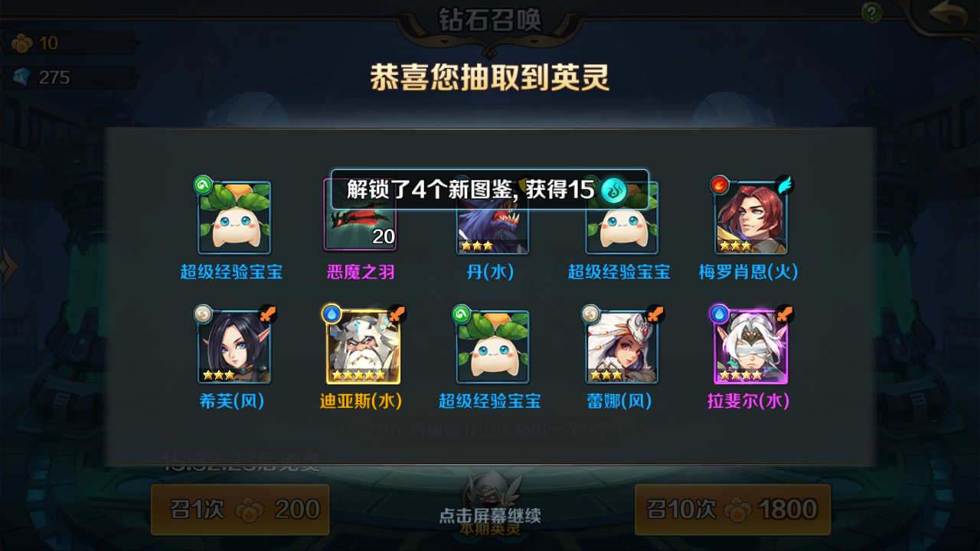Screen dimensions: 980x551
Task: Tap the first 超级经验宝宝 icon in top row
Action: pyautogui.click(x=234, y=218)
